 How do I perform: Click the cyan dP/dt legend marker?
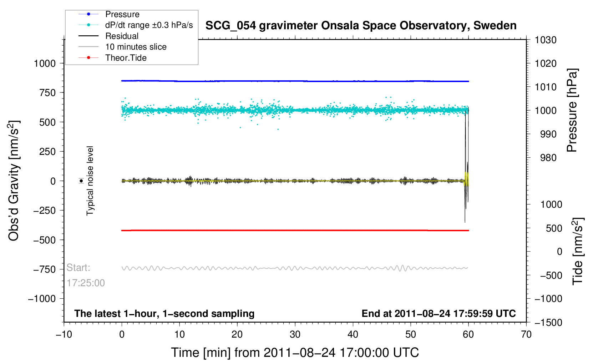point(88,25)
